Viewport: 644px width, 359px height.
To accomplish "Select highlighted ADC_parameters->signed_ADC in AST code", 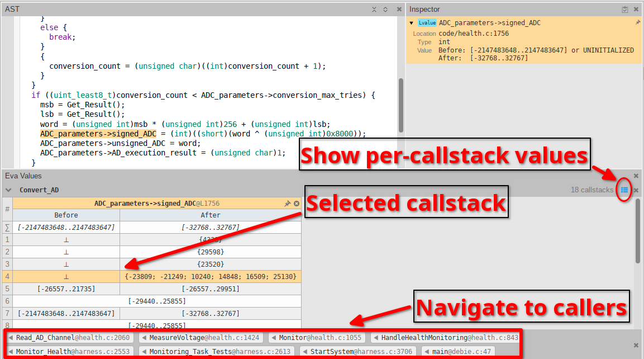I will pos(98,134).
